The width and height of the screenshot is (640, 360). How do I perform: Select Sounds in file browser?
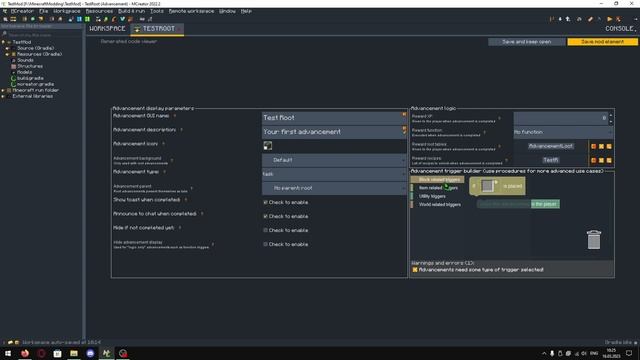[x=25, y=60]
